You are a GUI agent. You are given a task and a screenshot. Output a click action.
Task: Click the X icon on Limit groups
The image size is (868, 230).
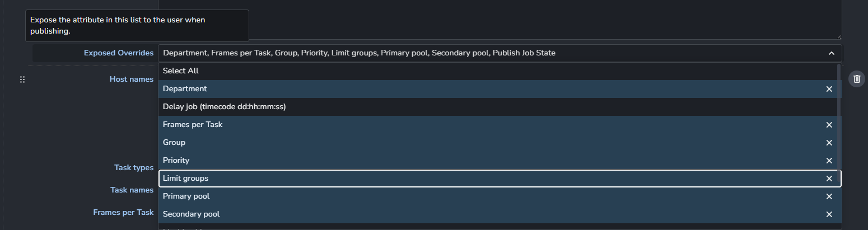click(x=829, y=179)
